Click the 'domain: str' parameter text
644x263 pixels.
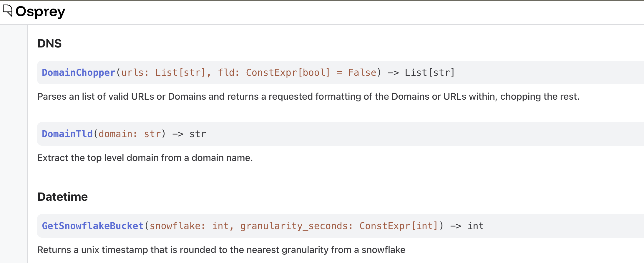[130, 134]
